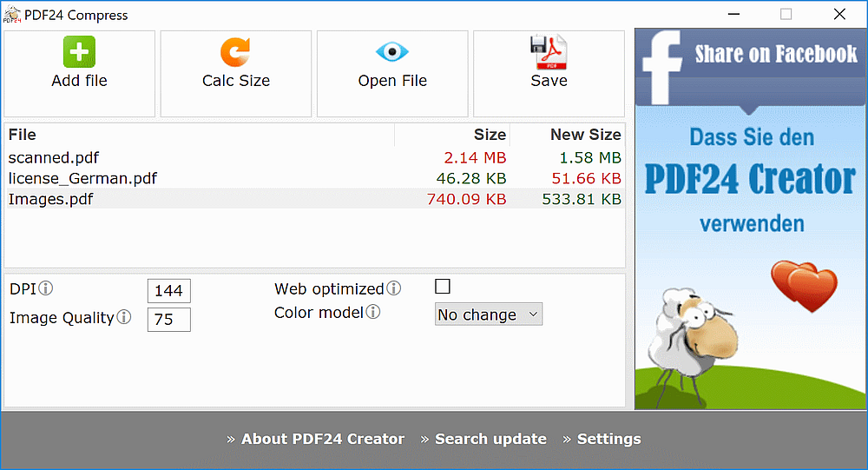Click the Image Quality field showing 75
This screenshot has width=868, height=470.
pyautogui.click(x=169, y=319)
